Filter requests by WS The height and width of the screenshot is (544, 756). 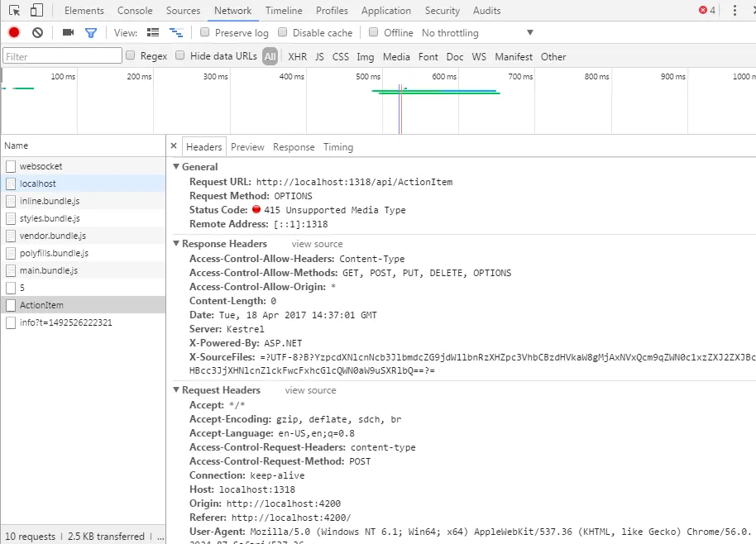pyautogui.click(x=479, y=57)
